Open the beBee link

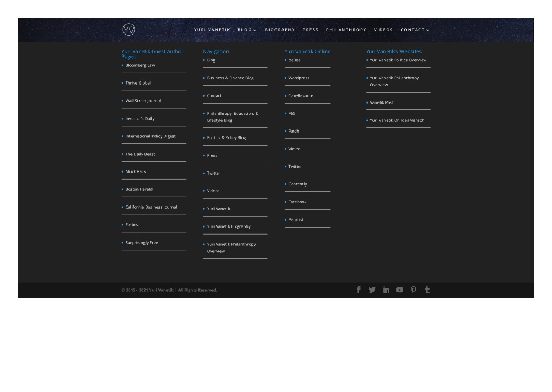click(x=294, y=60)
